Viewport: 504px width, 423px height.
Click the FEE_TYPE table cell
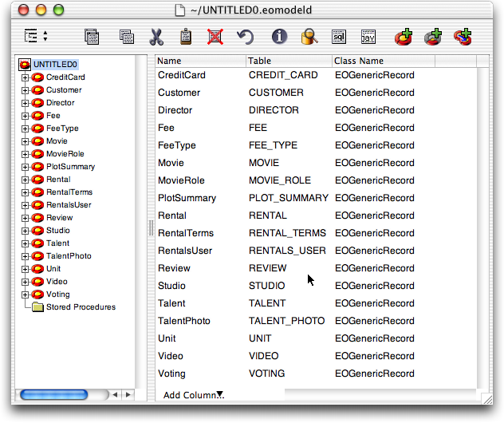[273, 145]
